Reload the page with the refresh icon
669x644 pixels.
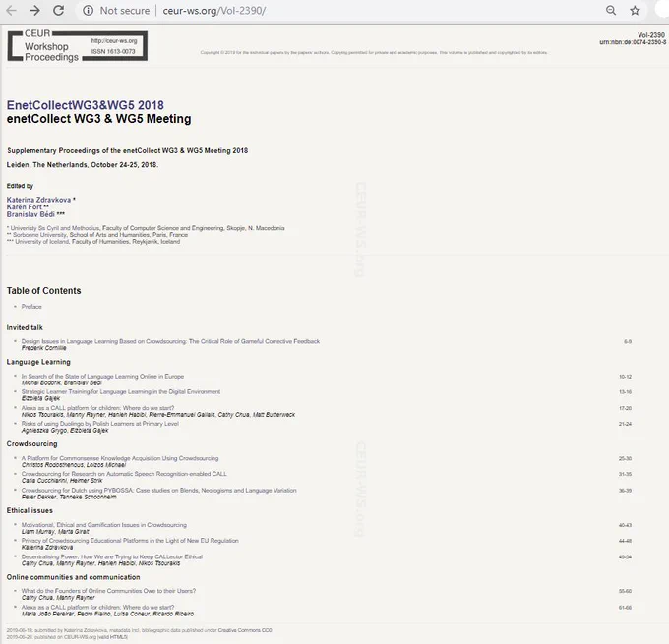[x=58, y=11]
